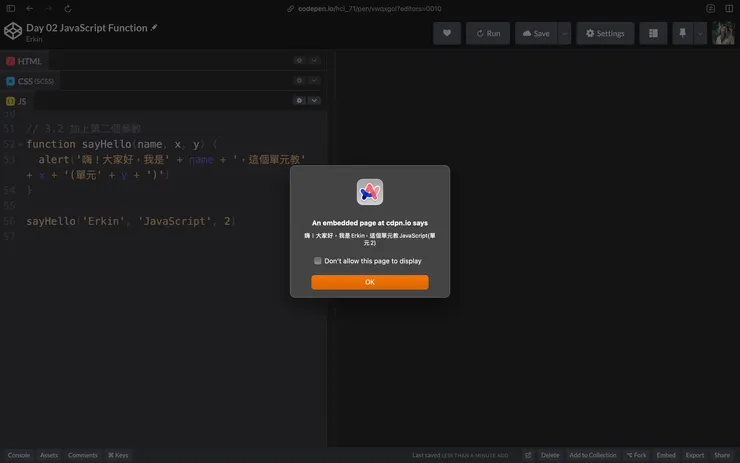Image resolution: width=740 pixels, height=463 pixels.
Task: Fork this pen
Action: coord(636,455)
